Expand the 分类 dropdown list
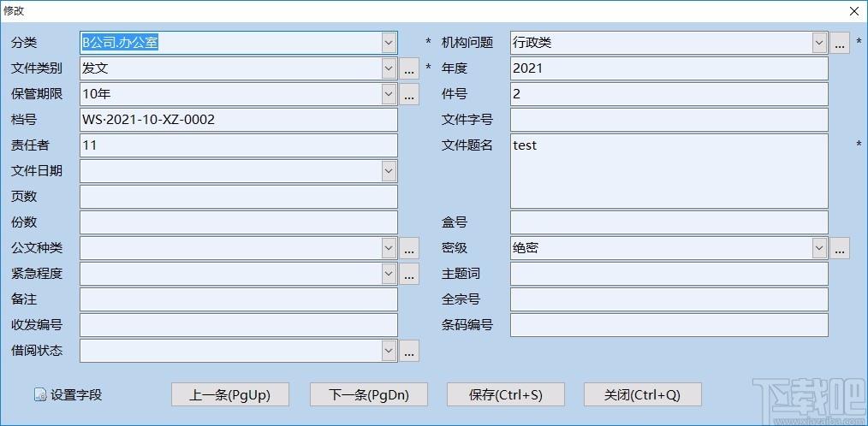Screen dimensions: 868x426 point(389,43)
